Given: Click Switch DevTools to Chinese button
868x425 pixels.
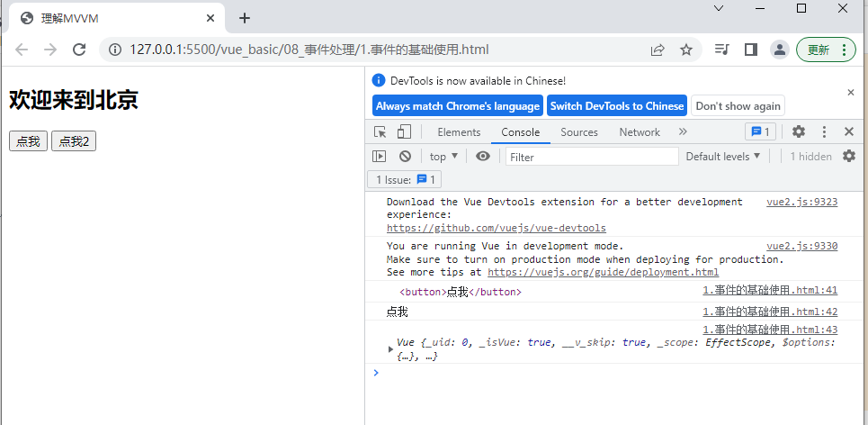Looking at the screenshot, I should 616,106.
